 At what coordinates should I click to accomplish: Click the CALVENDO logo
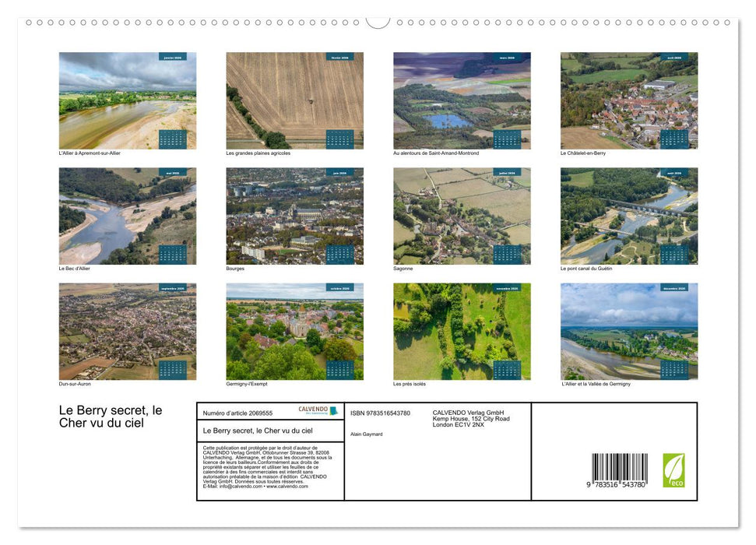318,411
